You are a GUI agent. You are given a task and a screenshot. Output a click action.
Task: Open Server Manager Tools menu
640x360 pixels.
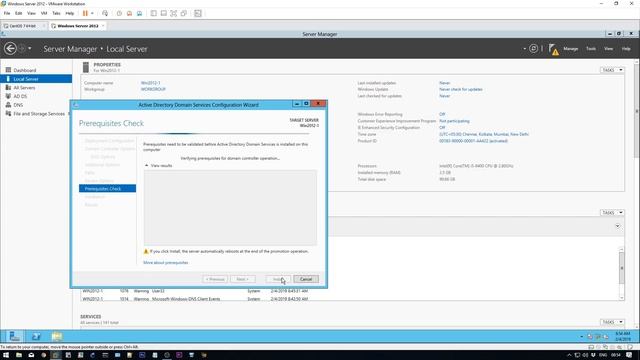coord(591,49)
